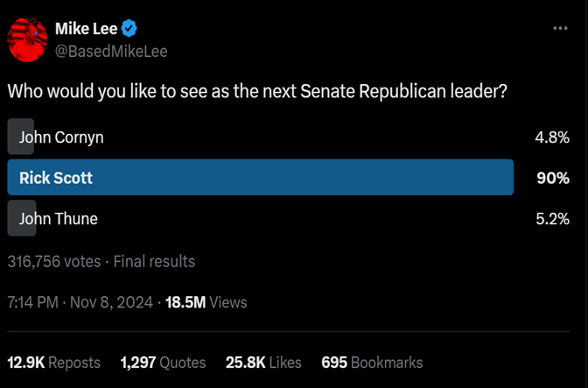The image size is (588, 388).
Task: Open the 7:14 PM Nov 8, 2024 timestamp
Action: [77, 302]
